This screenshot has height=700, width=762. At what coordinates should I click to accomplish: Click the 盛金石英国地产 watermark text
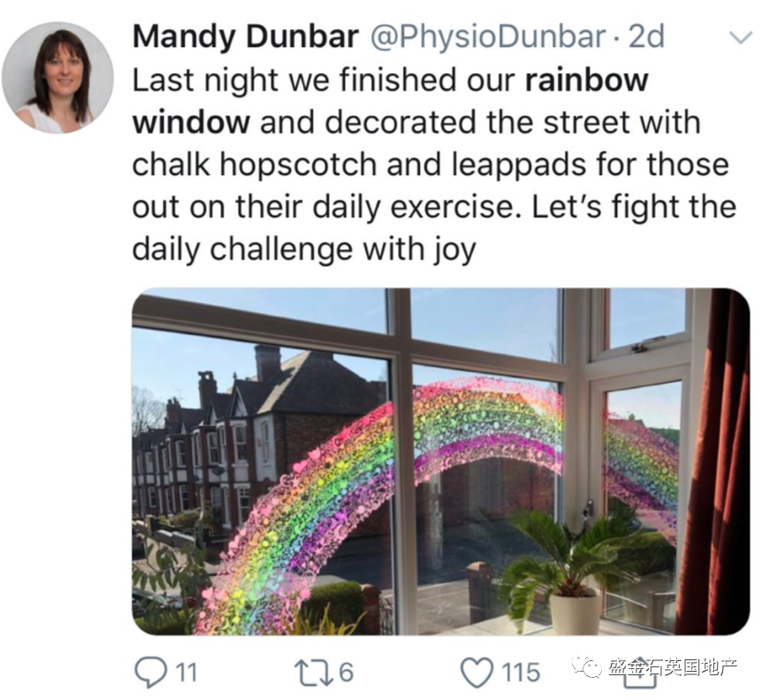point(673,668)
